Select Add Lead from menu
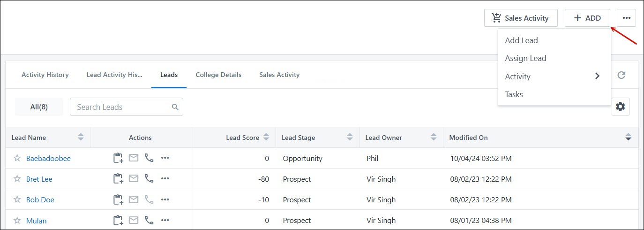Viewport: 644px width, 230px height. (521, 40)
